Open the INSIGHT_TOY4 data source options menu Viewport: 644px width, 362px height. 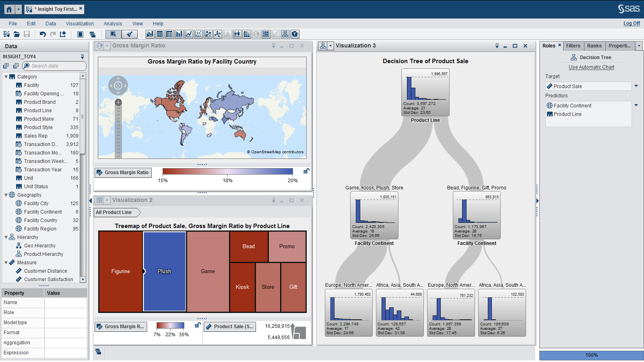tap(83, 57)
